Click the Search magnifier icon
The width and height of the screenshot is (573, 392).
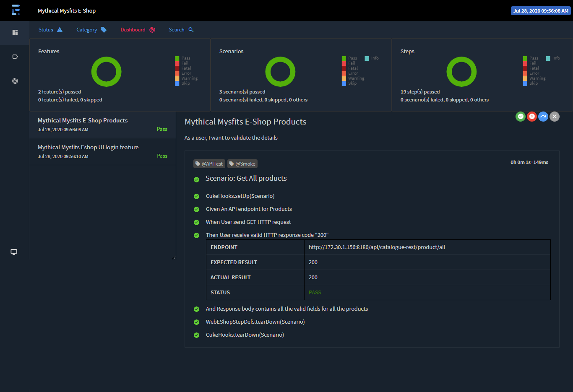[x=191, y=30]
